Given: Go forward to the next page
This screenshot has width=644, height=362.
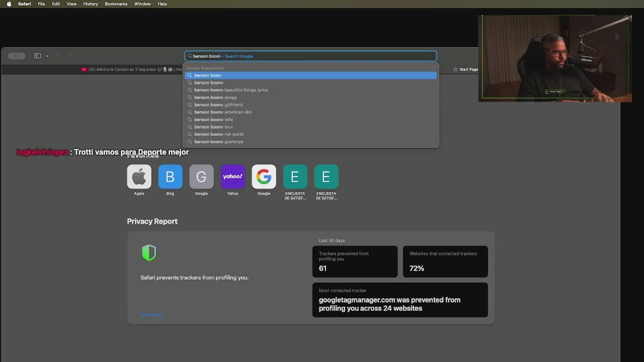Looking at the screenshot, I should pyautogui.click(x=70, y=56).
